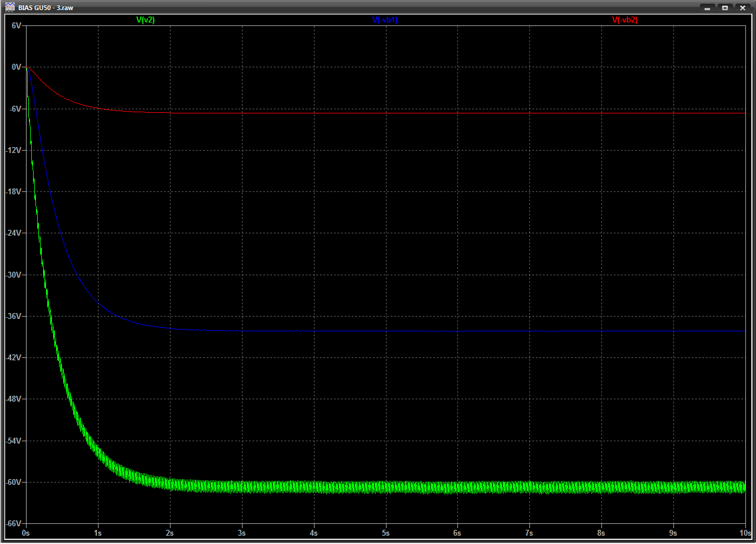Image resolution: width=756 pixels, height=544 pixels.
Task: Select the green V(v2) trace label
Action: point(145,19)
